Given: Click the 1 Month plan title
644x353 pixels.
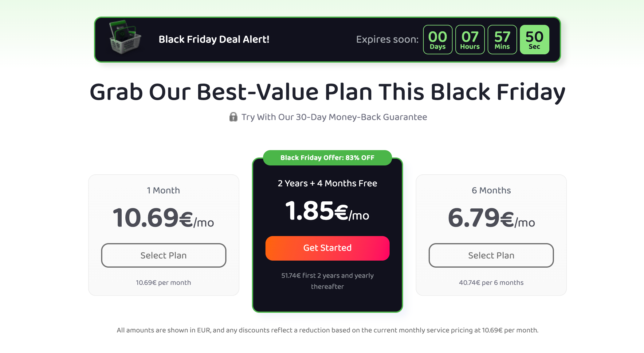Looking at the screenshot, I should [x=163, y=190].
